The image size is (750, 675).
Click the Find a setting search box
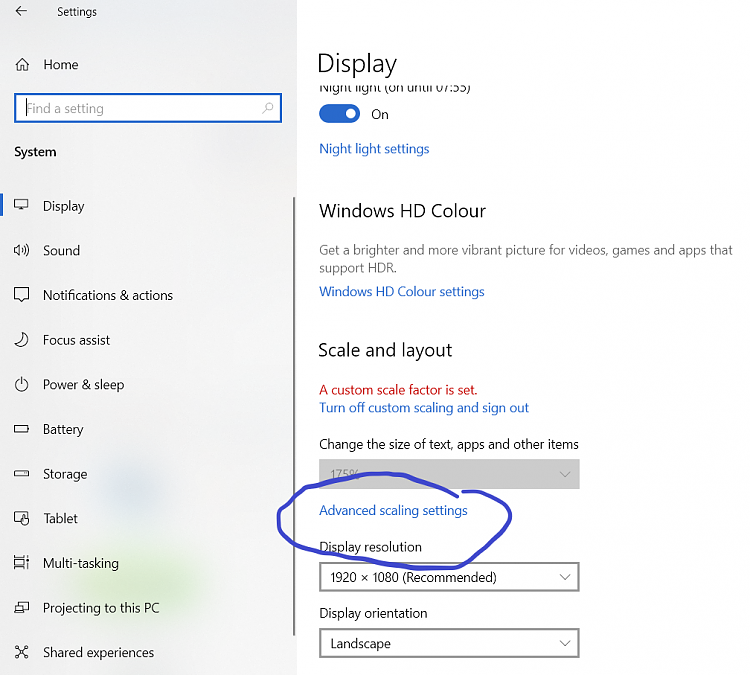click(x=148, y=108)
